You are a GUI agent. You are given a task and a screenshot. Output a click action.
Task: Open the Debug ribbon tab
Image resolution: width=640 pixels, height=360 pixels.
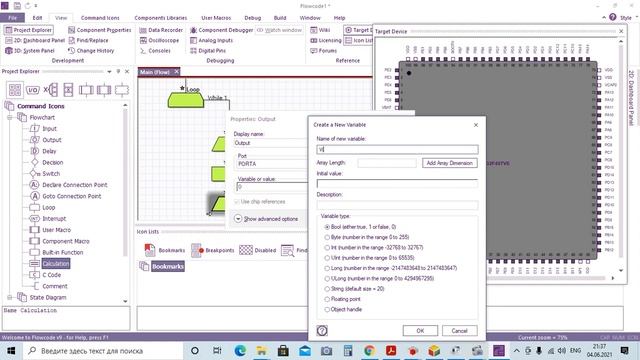pyautogui.click(x=253, y=18)
